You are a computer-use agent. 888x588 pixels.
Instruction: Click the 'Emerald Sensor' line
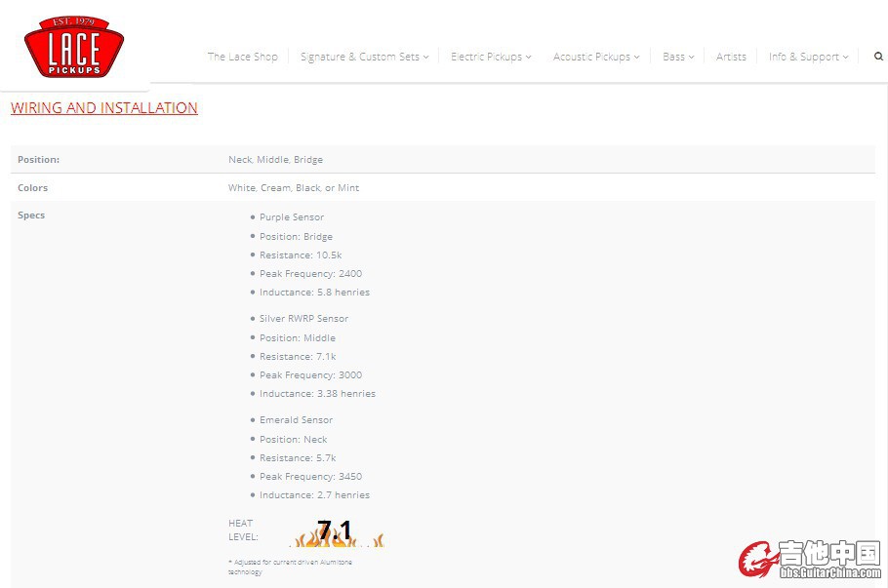pos(297,420)
